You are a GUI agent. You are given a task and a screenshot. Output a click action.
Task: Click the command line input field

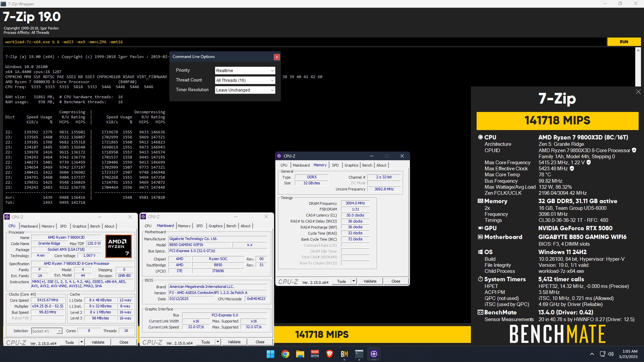(305, 42)
